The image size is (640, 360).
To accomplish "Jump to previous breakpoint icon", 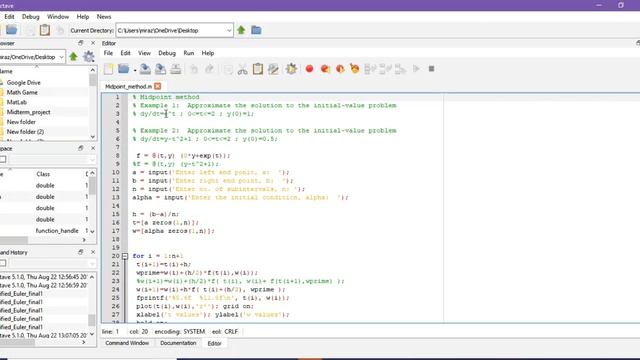I will [340, 69].
